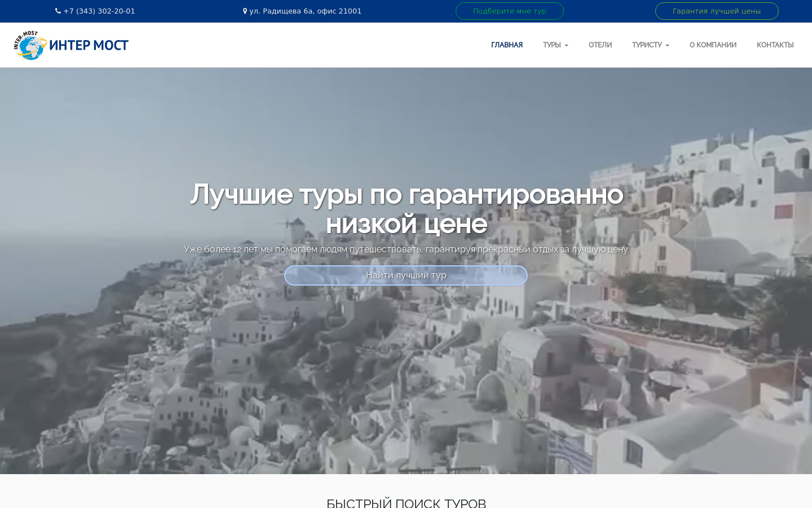The width and height of the screenshot is (812, 508).
Task: Navigate to КОНТАКТЫ
Action: [775, 45]
